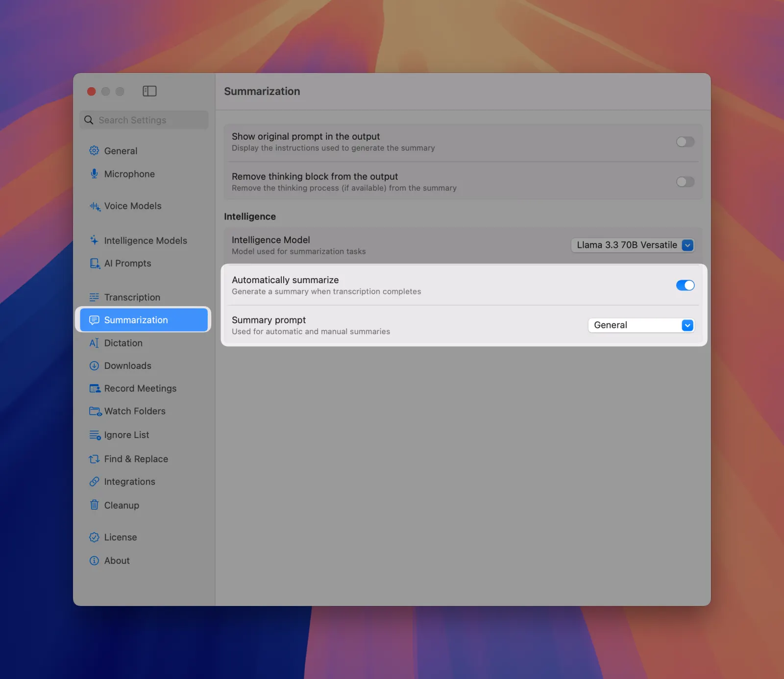The image size is (784, 679).
Task: Click the Intelligence section heading
Action: coord(250,217)
